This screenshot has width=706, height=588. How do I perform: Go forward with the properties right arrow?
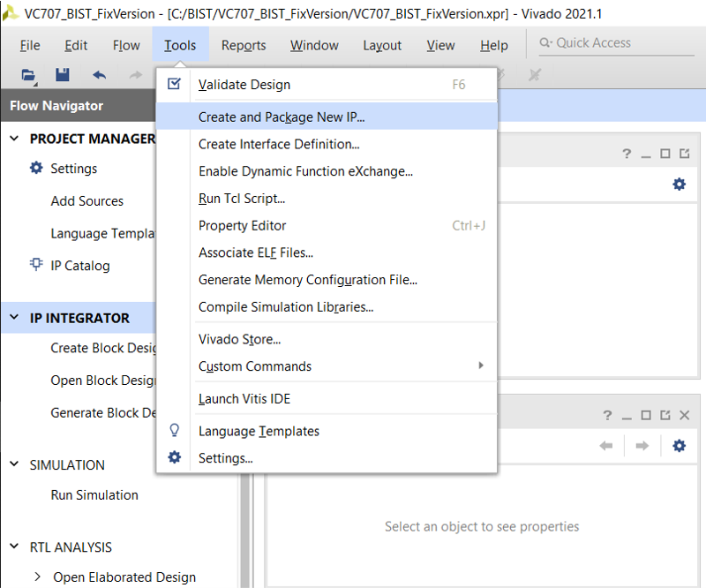[x=642, y=446]
